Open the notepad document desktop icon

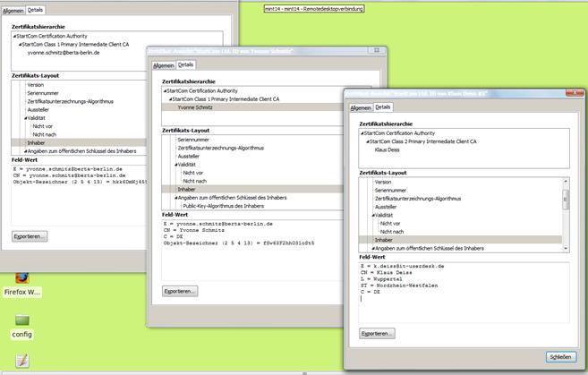[22, 361]
